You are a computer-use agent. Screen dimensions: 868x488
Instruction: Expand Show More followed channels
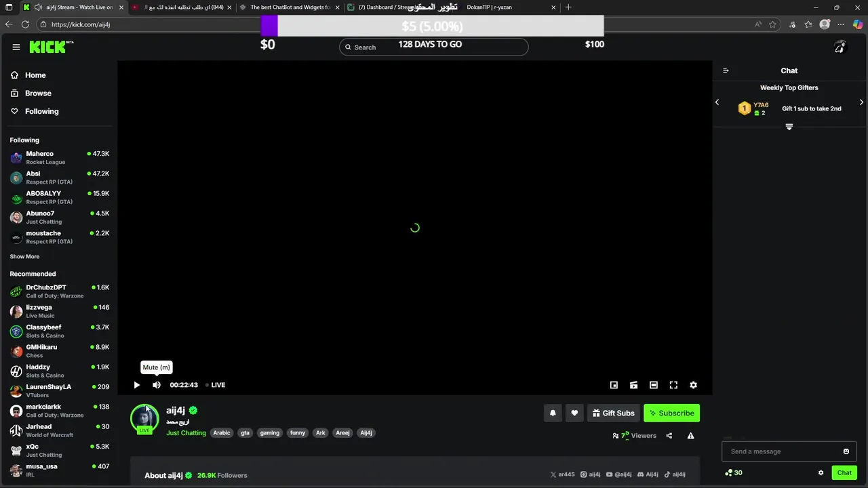(x=24, y=257)
